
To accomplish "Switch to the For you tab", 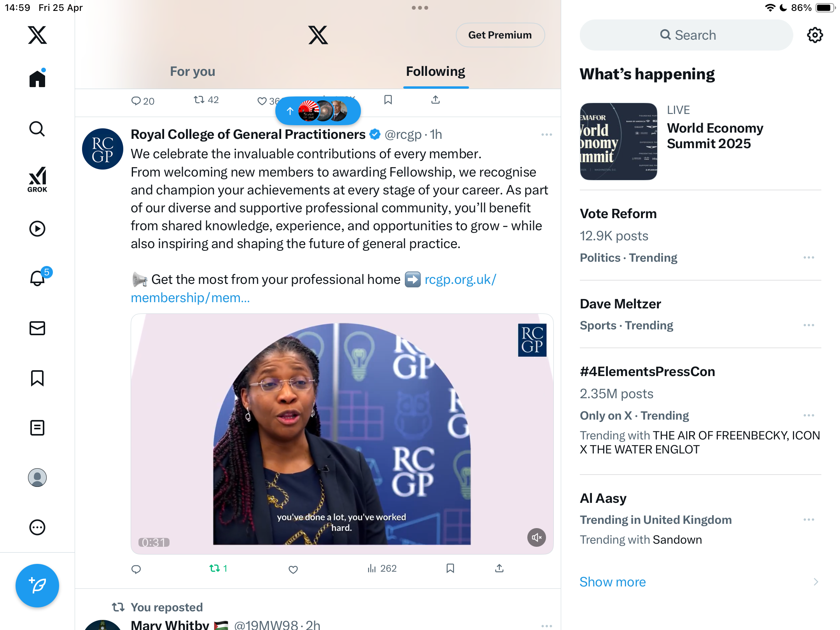I will coord(192,72).
